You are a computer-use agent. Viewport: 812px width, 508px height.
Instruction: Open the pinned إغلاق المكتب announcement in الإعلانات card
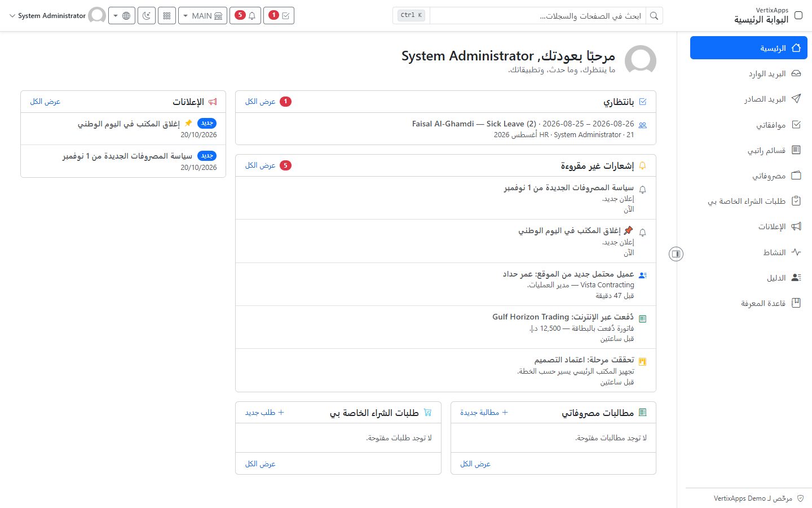(x=123, y=129)
